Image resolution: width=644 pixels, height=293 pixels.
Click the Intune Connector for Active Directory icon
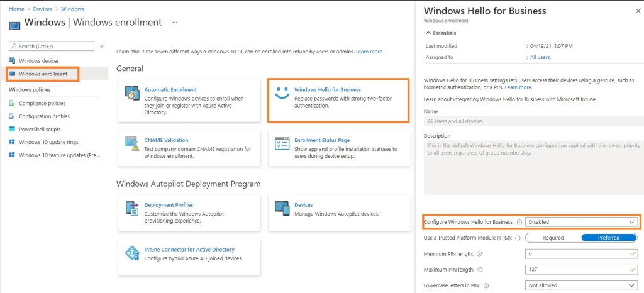tap(132, 253)
